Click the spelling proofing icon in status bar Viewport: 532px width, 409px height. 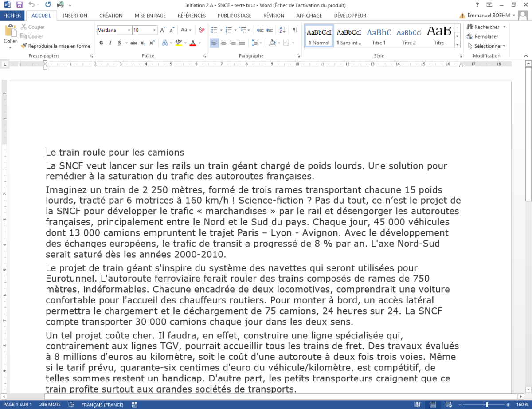[x=71, y=405]
